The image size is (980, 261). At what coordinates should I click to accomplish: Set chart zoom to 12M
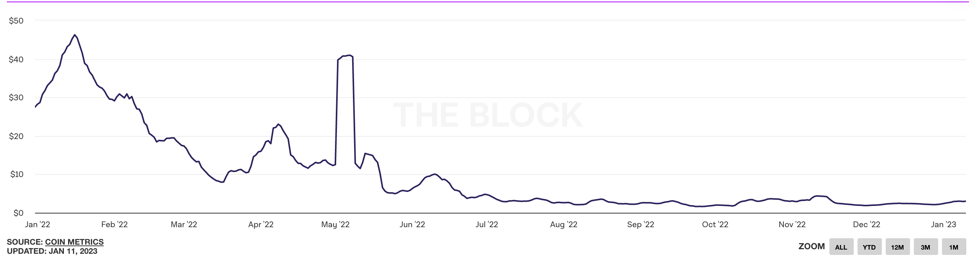[897, 247]
